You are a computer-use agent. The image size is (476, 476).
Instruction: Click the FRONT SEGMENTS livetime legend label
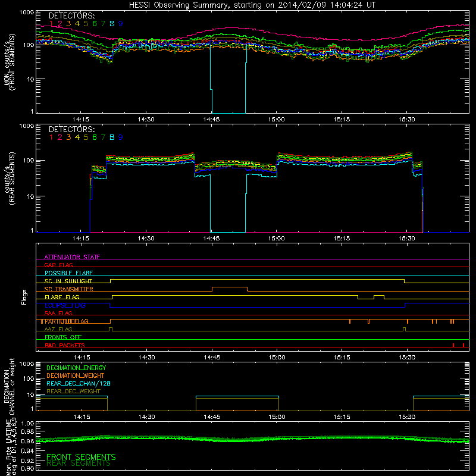(x=81, y=457)
